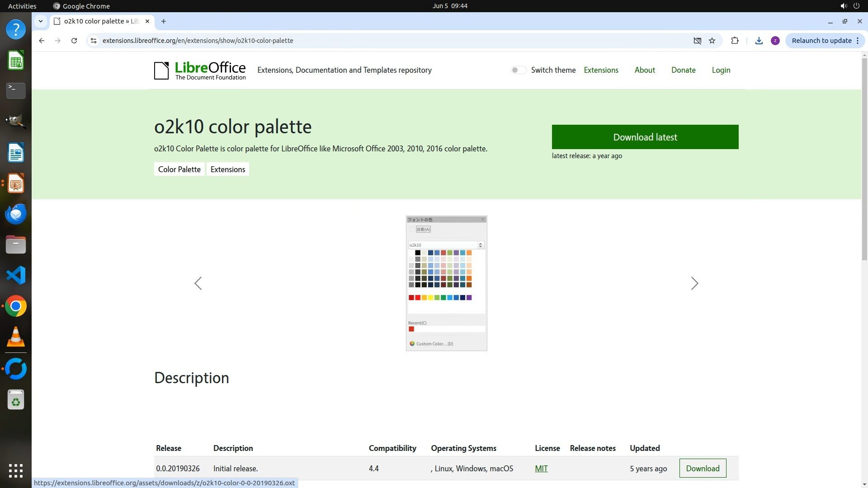Open Chrome extensions puzzle icon
This screenshot has height=488, width=868.
point(735,41)
